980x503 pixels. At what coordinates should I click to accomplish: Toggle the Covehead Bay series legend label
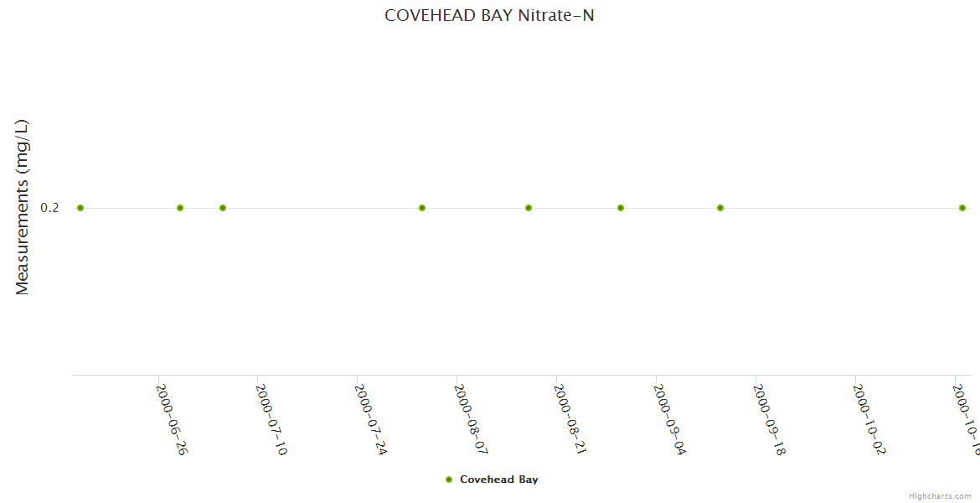click(498, 480)
